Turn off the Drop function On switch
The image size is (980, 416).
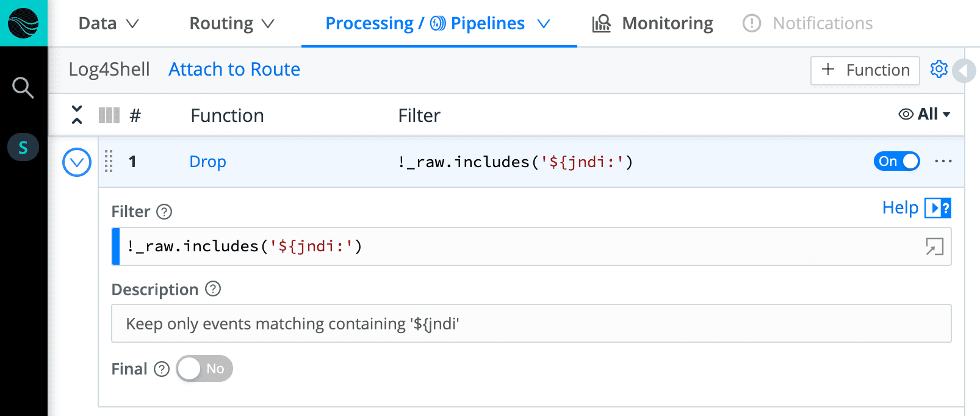pyautogui.click(x=896, y=162)
